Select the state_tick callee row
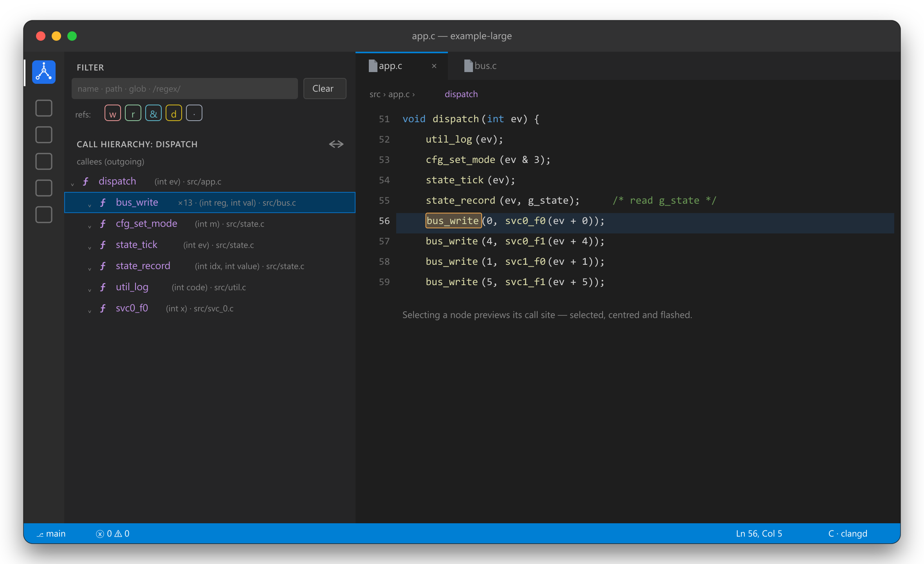 (x=210, y=245)
